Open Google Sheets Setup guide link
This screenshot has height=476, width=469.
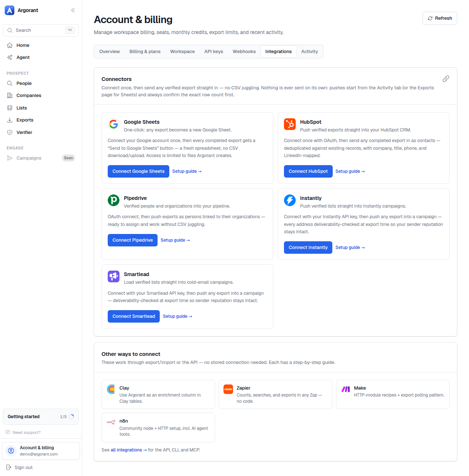187,171
